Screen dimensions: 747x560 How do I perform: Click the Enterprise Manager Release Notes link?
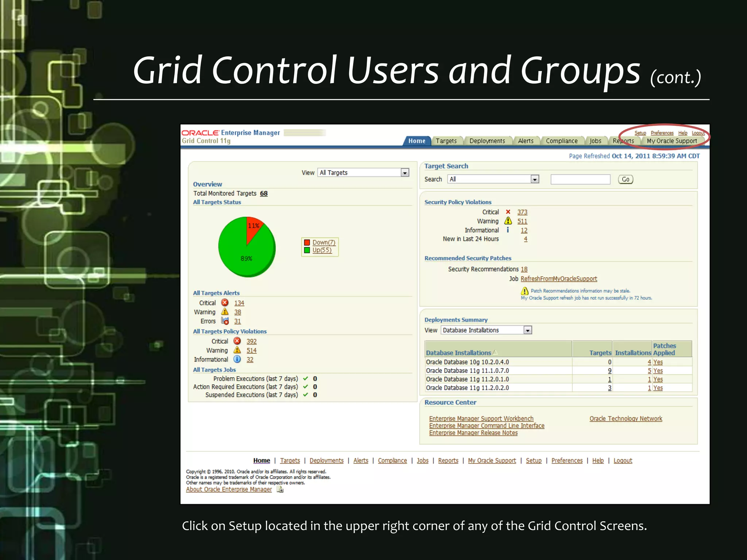pyautogui.click(x=473, y=433)
